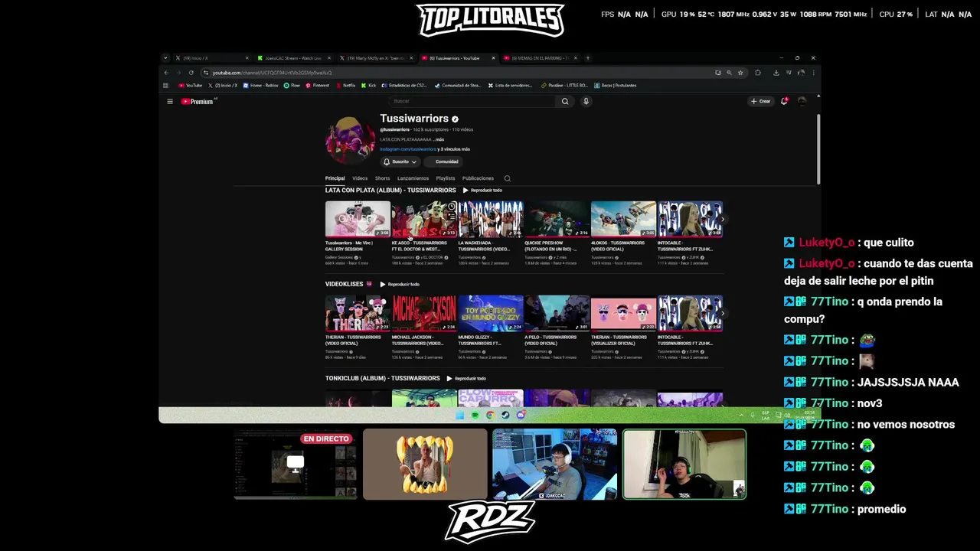The height and width of the screenshot is (551, 980).
Task: Open browser downloads icon
Action: point(776,73)
